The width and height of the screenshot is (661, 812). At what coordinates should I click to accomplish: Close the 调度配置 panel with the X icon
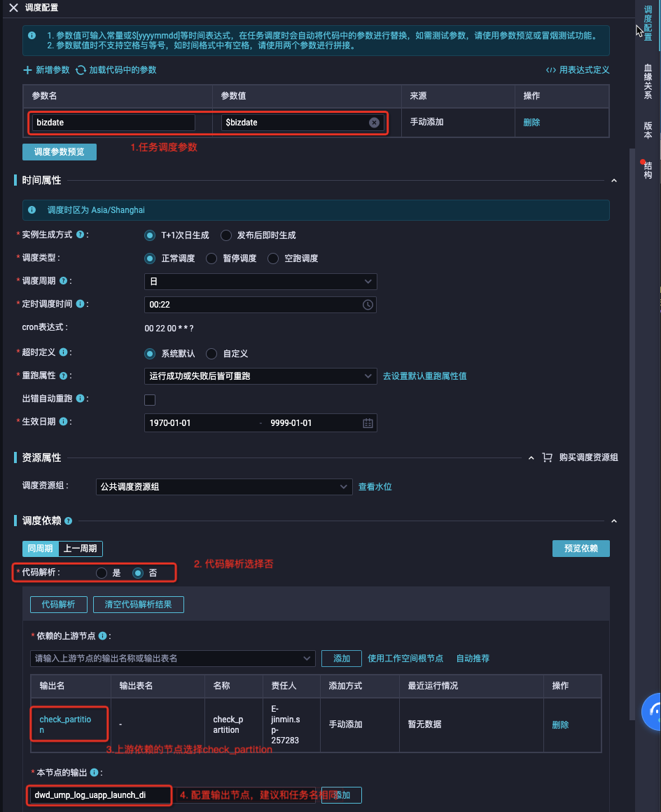[x=13, y=8]
